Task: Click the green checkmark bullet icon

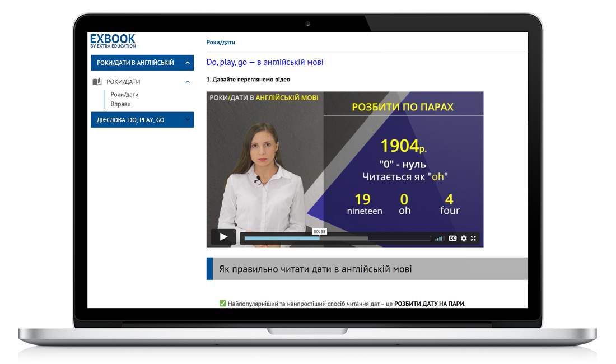Action: pos(222,304)
